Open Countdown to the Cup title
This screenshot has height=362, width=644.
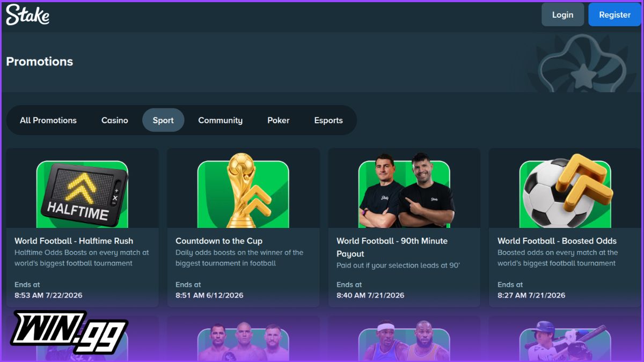[219, 241]
